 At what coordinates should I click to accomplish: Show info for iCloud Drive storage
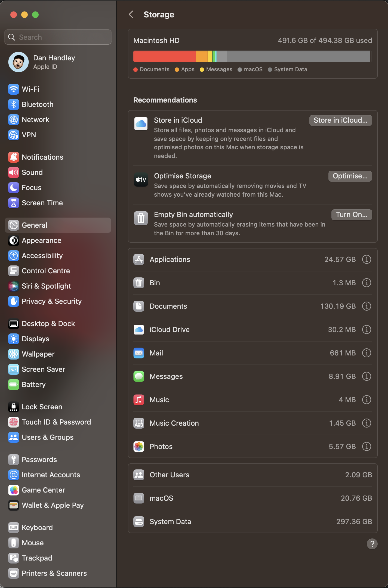(x=367, y=329)
